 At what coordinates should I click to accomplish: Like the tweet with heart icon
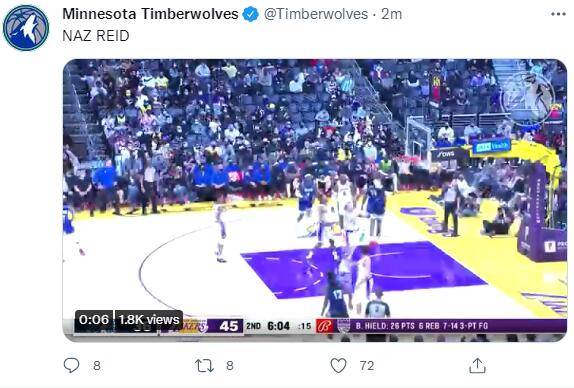(x=338, y=366)
